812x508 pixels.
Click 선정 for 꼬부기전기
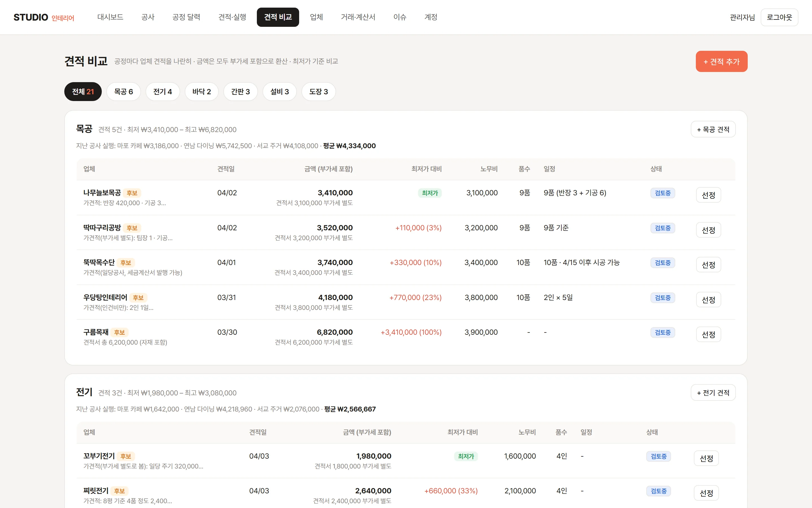pyautogui.click(x=706, y=458)
